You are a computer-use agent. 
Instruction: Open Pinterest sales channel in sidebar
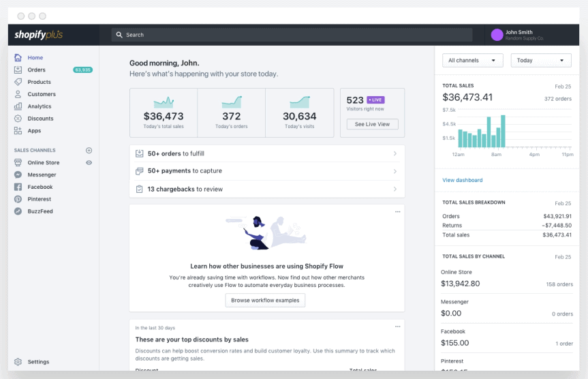point(39,199)
